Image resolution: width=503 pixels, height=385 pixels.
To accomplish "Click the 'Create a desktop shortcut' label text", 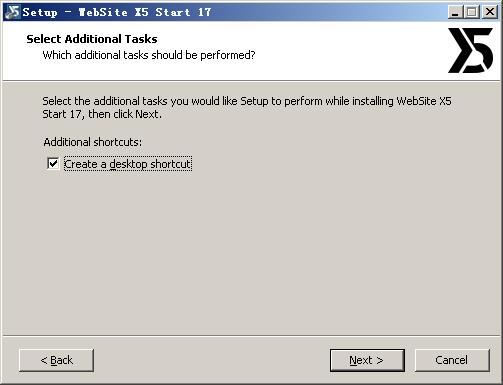I will click(x=127, y=164).
